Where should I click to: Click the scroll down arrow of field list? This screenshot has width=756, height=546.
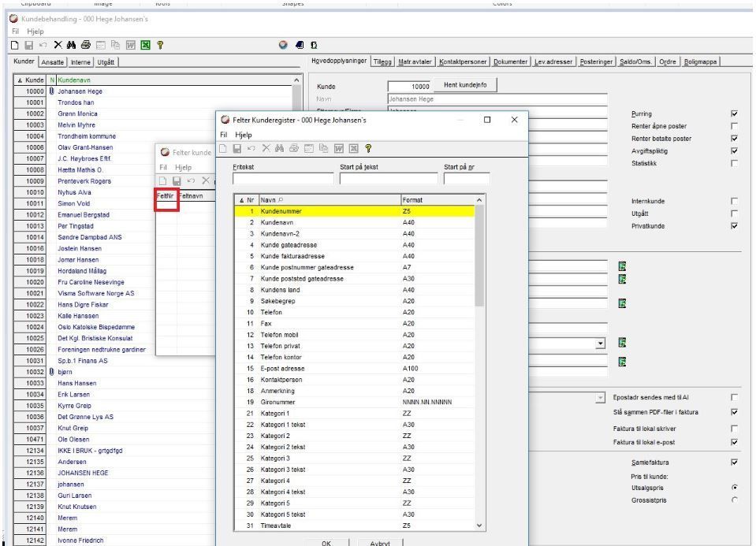coord(479,526)
